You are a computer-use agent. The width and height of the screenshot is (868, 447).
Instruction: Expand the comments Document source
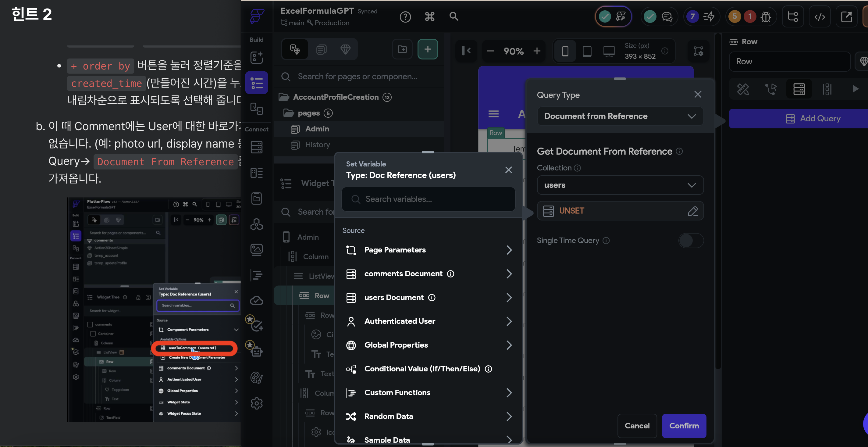pyautogui.click(x=428, y=274)
